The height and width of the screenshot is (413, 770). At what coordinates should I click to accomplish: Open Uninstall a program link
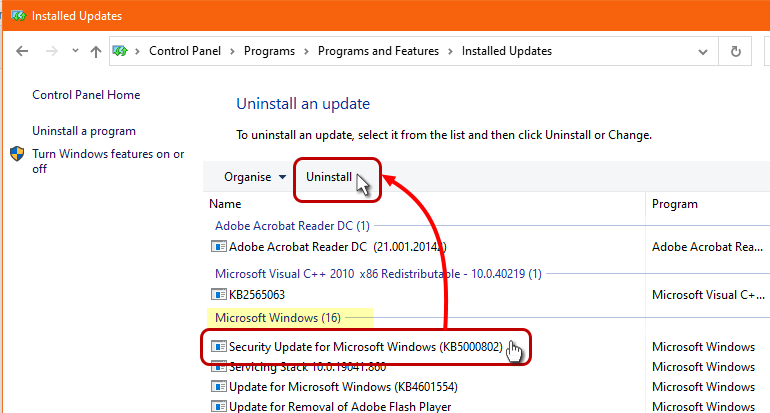(84, 131)
